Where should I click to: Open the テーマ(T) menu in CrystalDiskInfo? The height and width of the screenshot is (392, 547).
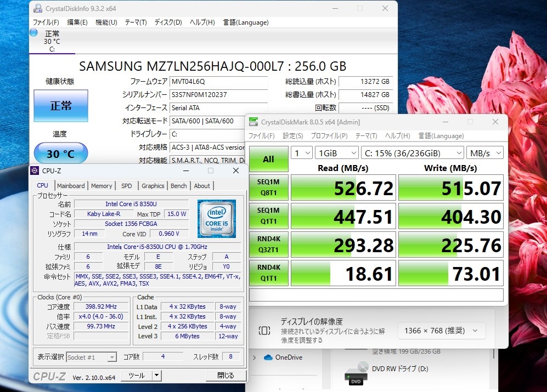coord(136,22)
